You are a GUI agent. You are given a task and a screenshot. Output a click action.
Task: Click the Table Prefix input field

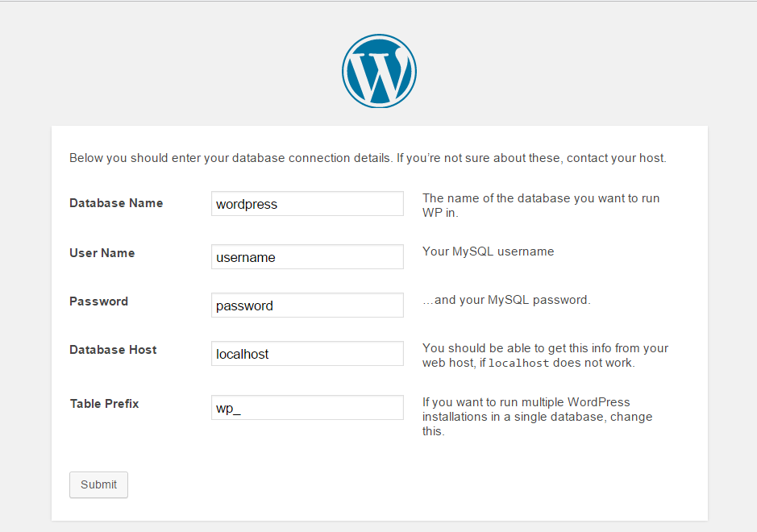pos(306,407)
